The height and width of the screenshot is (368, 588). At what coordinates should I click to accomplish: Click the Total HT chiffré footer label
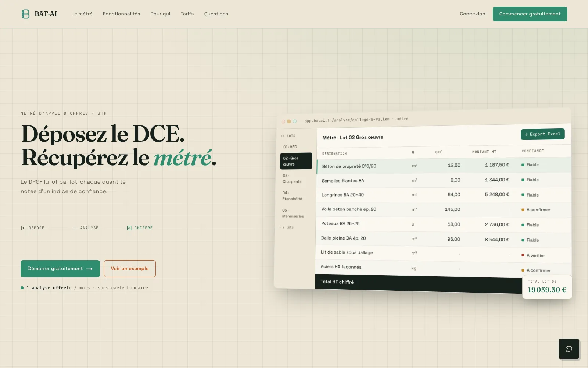tap(337, 282)
